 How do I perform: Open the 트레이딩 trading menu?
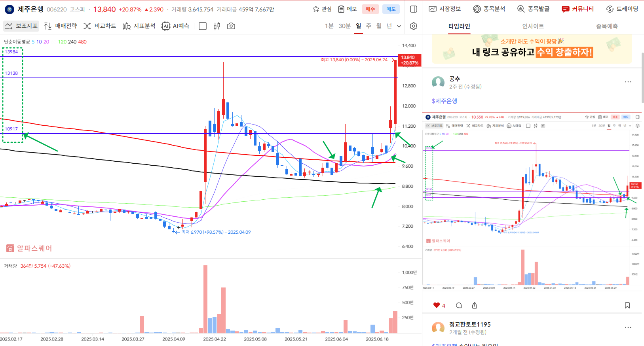(x=622, y=9)
